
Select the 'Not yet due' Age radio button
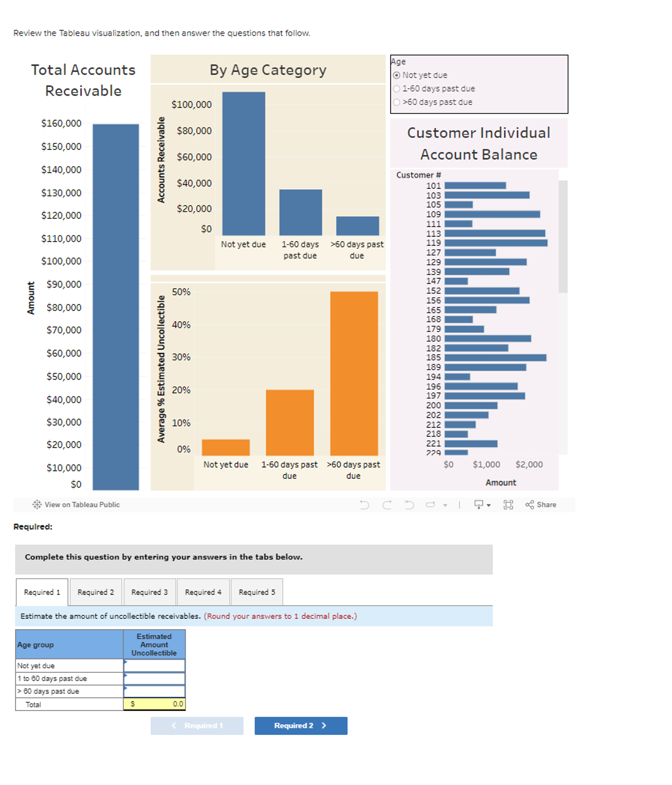point(397,75)
